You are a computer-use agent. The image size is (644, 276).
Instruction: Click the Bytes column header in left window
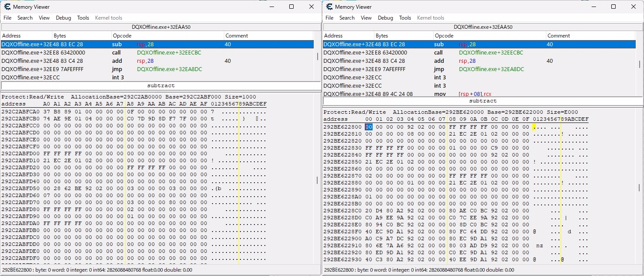pos(60,36)
